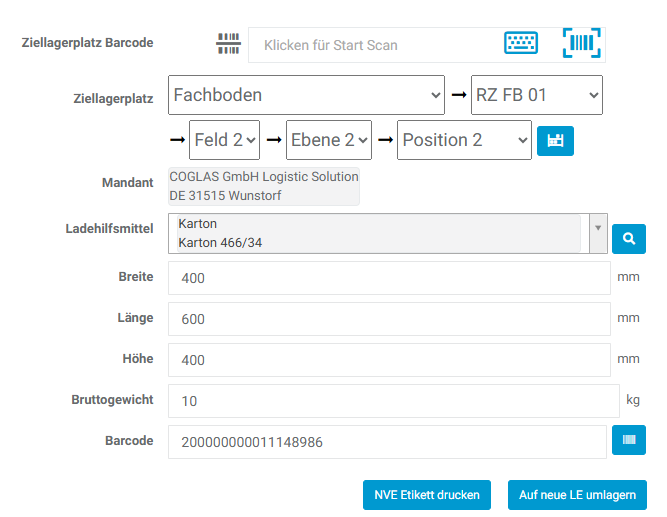667x517 pixels.
Task: Expand Ladehilfsmittel Karton selection arrow
Action: [598, 228]
